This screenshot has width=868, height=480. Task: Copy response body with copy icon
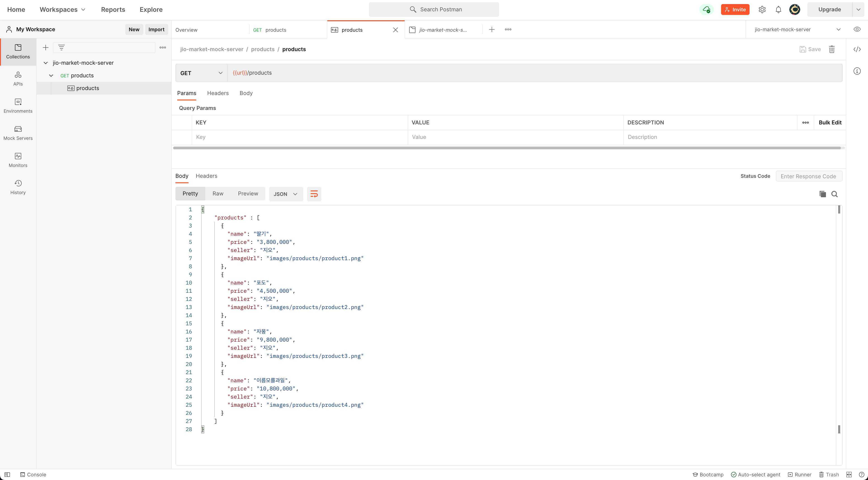pos(823,194)
